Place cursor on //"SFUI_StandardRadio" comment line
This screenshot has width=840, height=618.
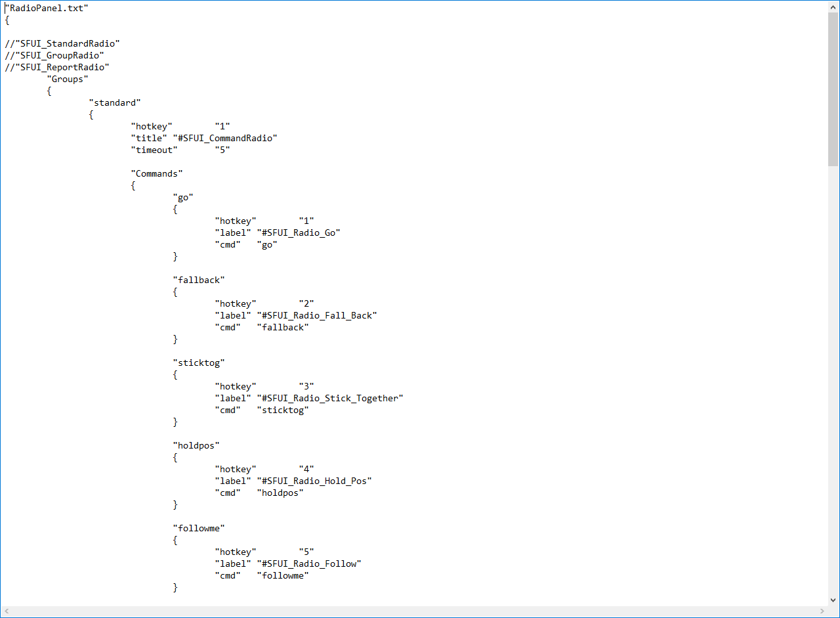(x=62, y=43)
